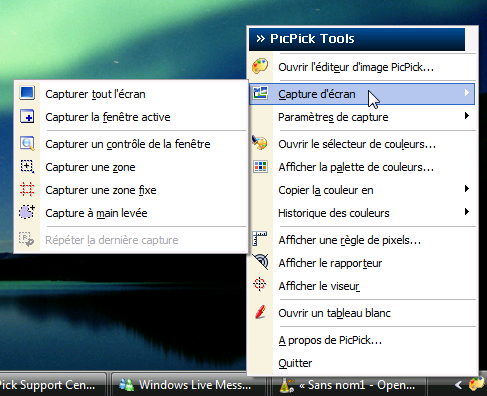The image size is (487, 396).
Task: Switch to Pick Support Center taskbar button
Action: click(x=53, y=385)
